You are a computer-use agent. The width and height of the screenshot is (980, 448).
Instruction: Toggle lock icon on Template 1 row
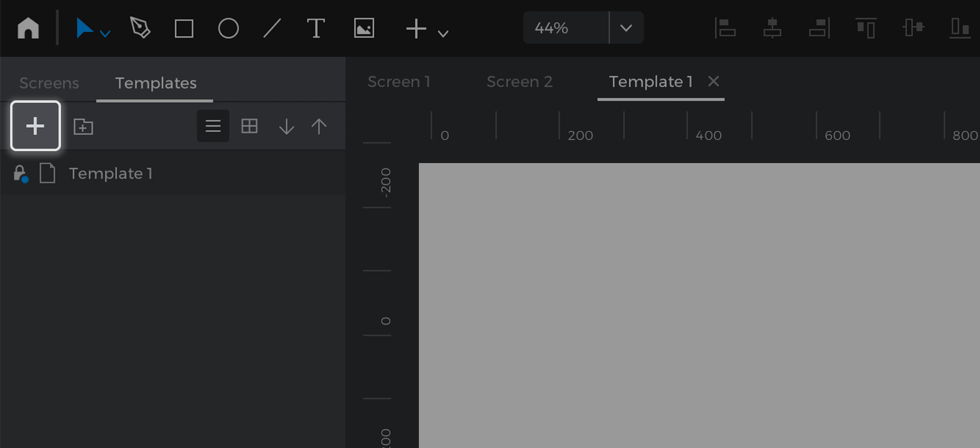tap(20, 174)
